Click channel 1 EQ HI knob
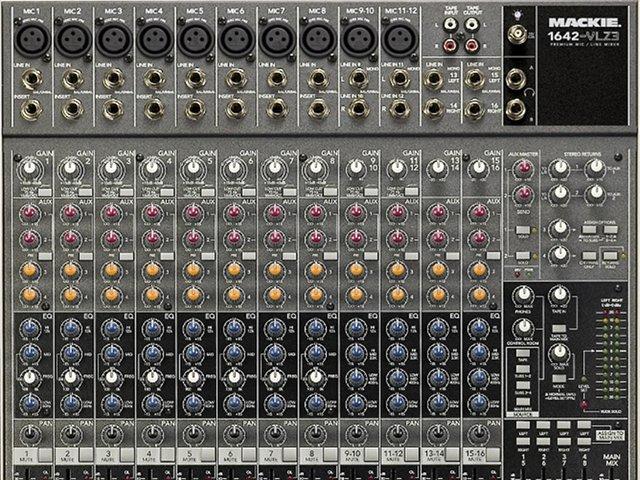The height and width of the screenshot is (480, 640). click(30, 327)
